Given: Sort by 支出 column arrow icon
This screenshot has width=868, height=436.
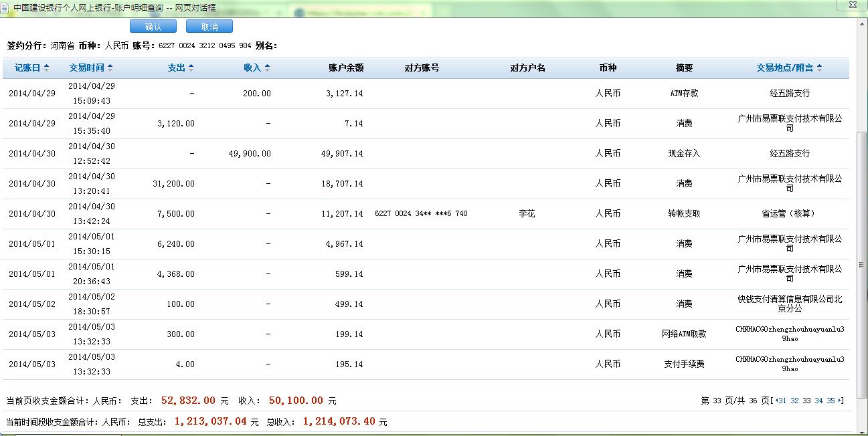Looking at the screenshot, I should tap(191, 68).
